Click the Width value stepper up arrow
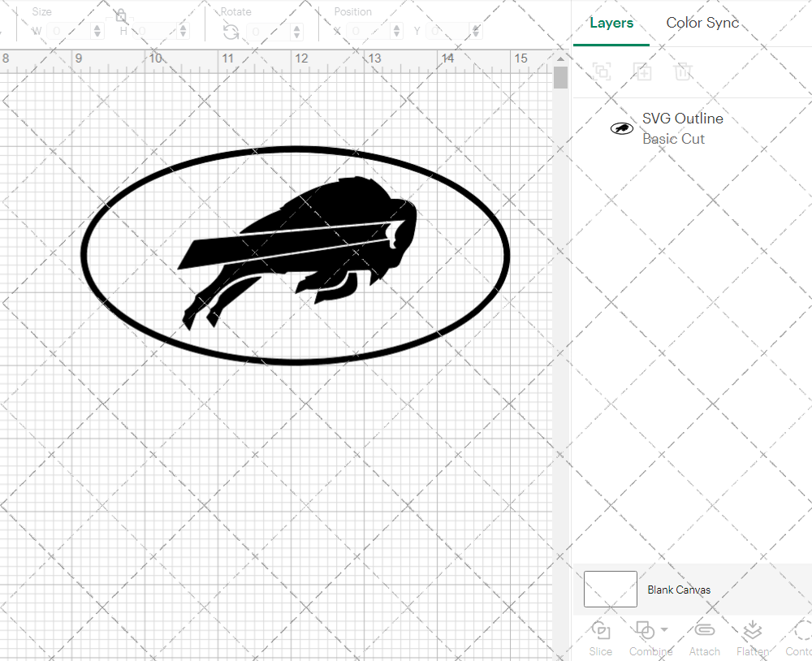812x661 pixels. point(97,27)
